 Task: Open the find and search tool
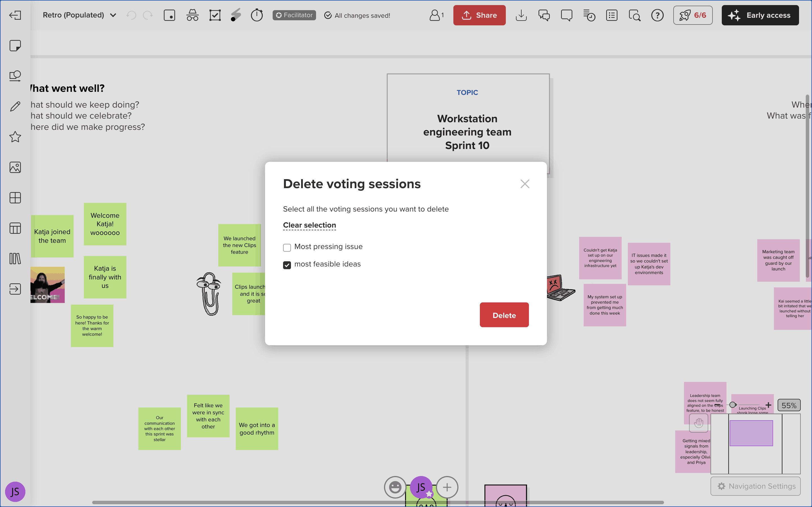point(634,15)
